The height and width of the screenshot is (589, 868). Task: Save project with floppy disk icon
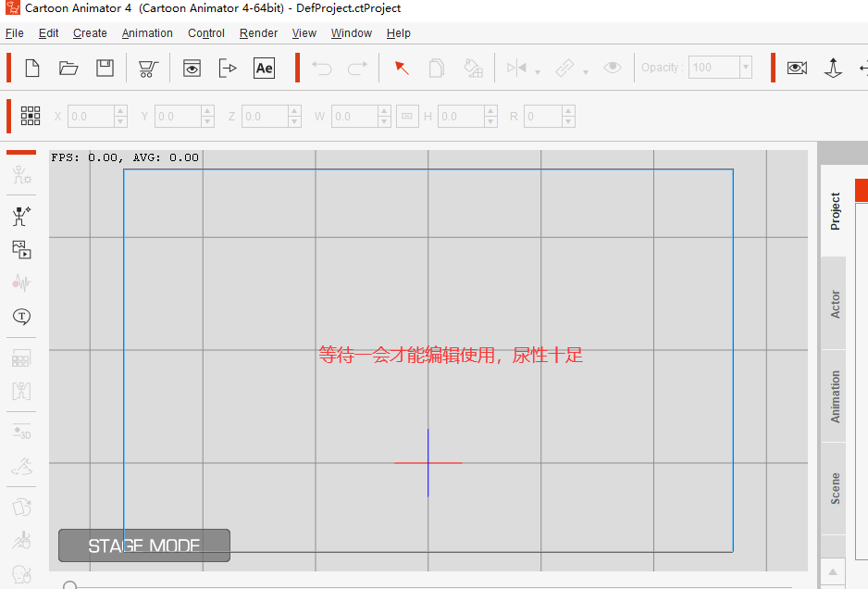point(105,69)
